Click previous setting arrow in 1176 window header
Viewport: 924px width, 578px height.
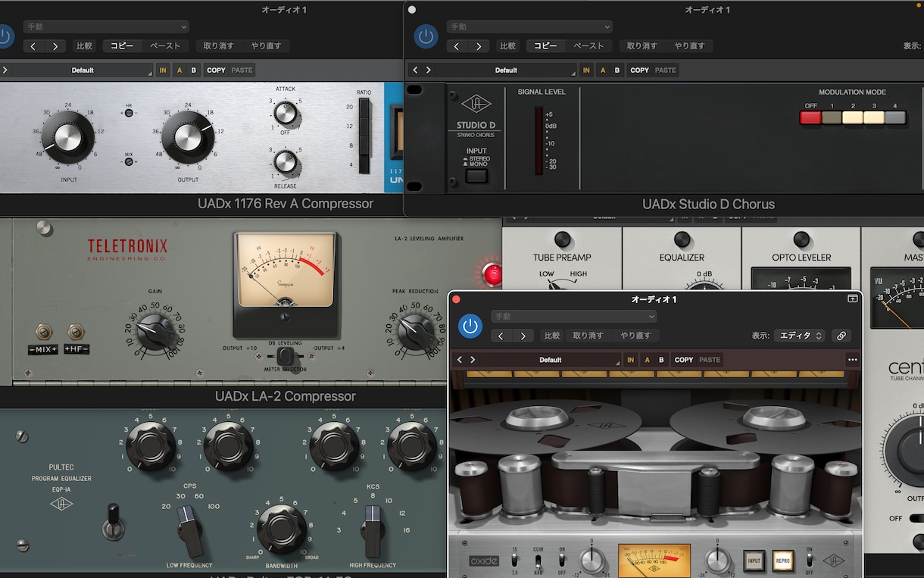33,46
